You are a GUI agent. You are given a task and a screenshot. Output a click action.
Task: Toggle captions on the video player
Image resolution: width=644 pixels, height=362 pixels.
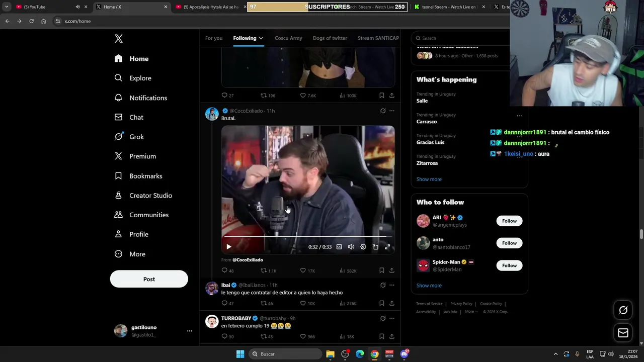pyautogui.click(x=339, y=247)
